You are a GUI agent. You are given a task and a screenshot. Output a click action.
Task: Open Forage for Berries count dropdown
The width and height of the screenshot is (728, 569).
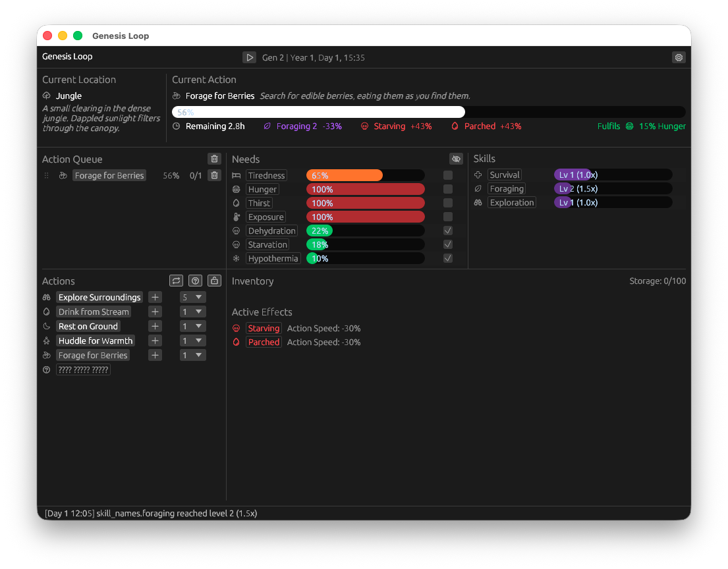click(192, 355)
